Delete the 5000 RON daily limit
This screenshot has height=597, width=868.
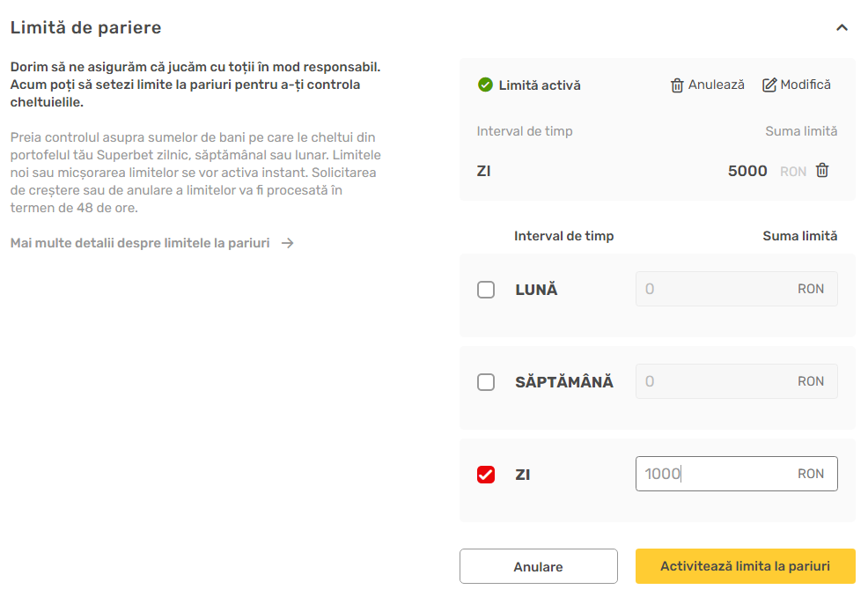tap(822, 171)
